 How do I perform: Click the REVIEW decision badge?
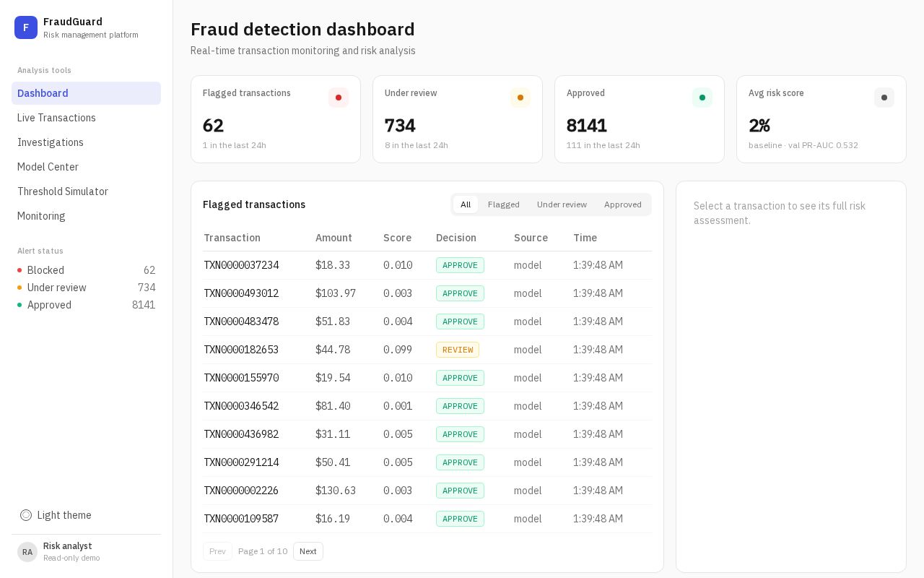[x=458, y=350]
